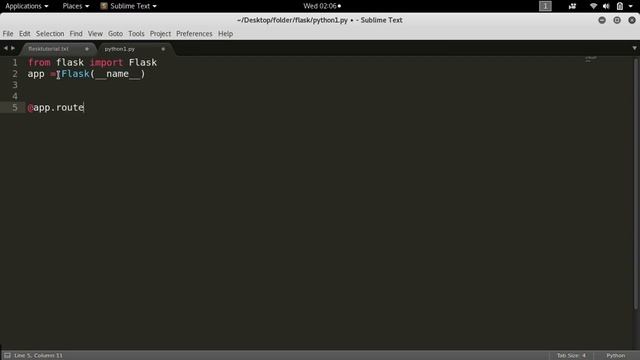Place cursor on 'import' keyword
This screenshot has height=360, width=640.
[106, 62]
